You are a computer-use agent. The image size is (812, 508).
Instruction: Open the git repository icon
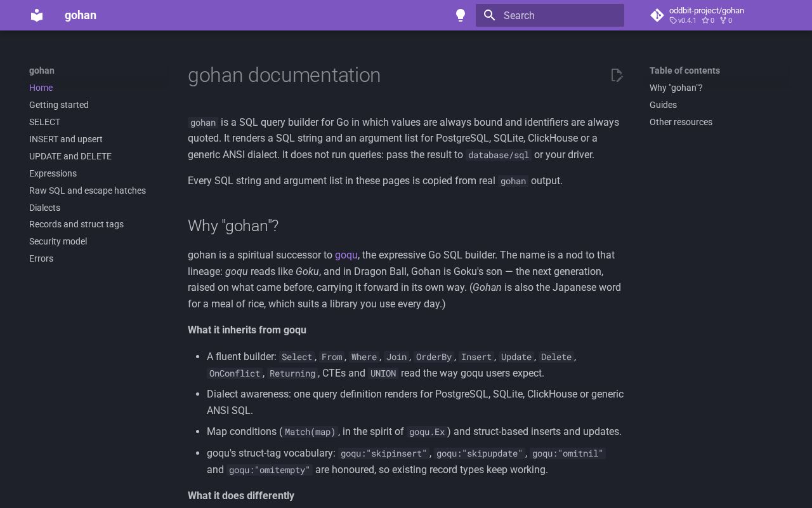pyautogui.click(x=657, y=15)
